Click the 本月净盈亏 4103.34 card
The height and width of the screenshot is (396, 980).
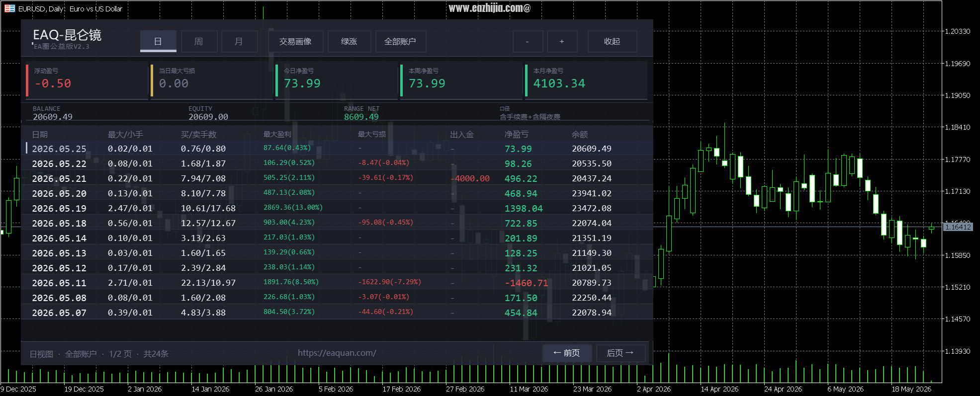pyautogui.click(x=586, y=80)
